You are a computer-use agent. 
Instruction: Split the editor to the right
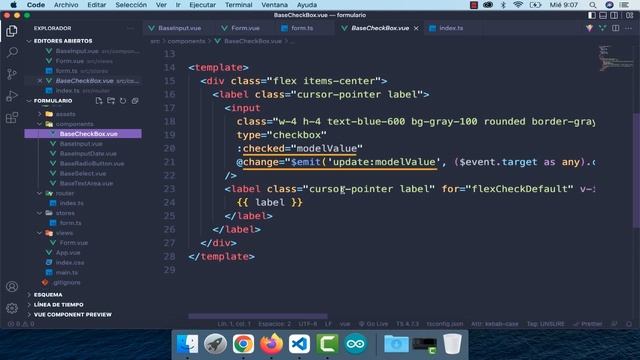pyautogui.click(x=616, y=28)
